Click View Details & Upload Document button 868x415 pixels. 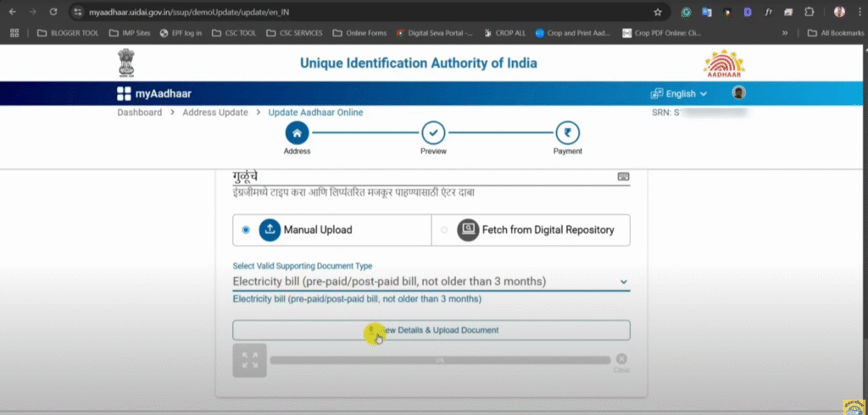431,330
